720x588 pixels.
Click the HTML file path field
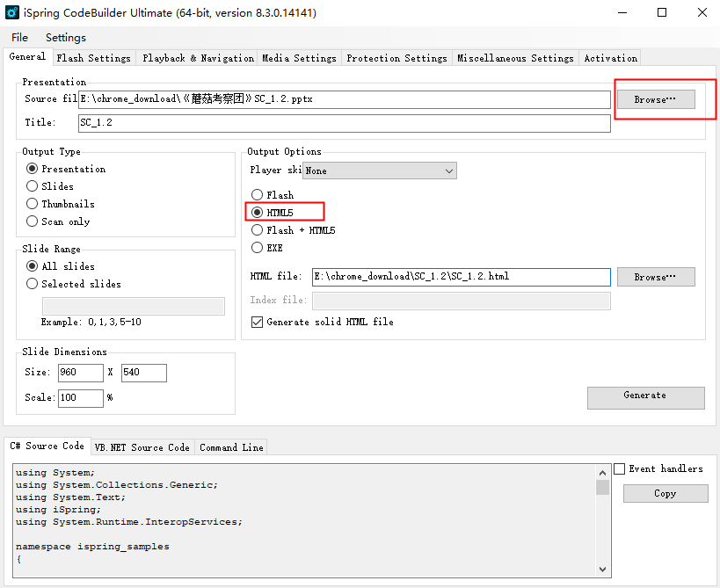tap(462, 277)
